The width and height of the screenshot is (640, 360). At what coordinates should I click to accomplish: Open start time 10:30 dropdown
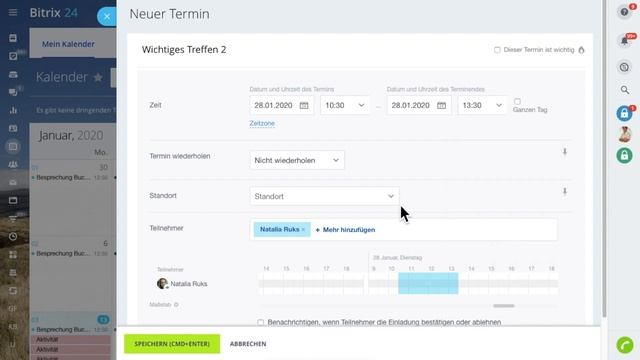tap(345, 105)
